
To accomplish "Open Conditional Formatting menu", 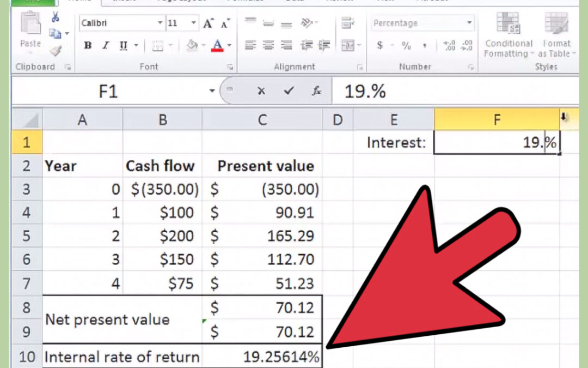I will coord(508,35).
